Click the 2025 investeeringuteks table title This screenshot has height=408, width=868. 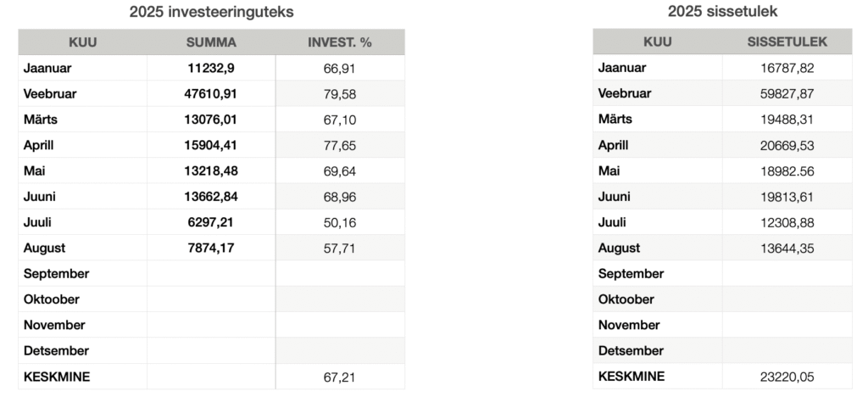coord(211,12)
